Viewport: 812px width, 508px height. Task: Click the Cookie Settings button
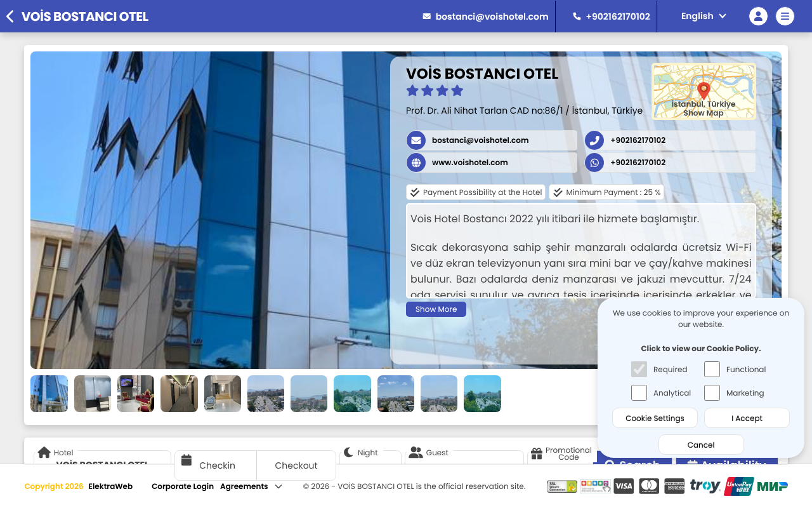pos(655,418)
